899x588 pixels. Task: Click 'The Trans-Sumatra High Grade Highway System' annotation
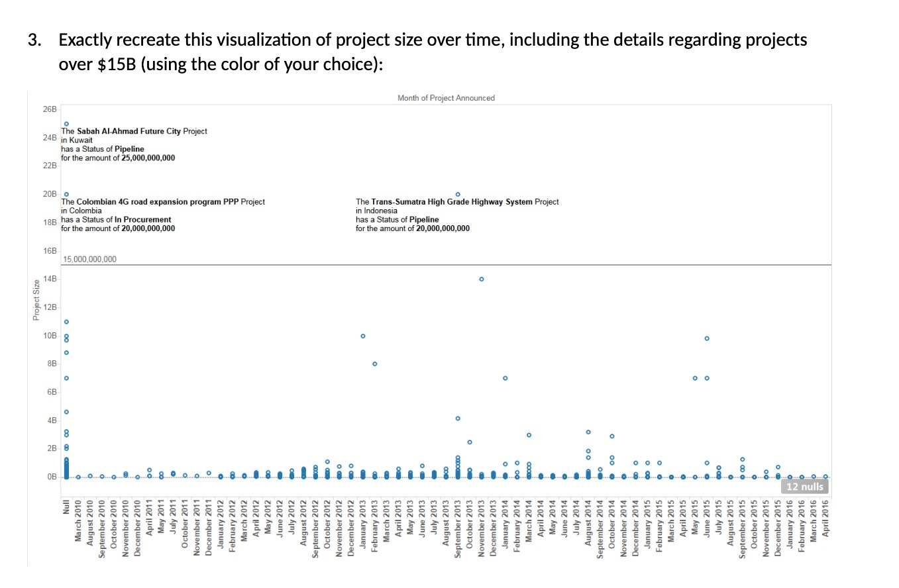click(457, 201)
